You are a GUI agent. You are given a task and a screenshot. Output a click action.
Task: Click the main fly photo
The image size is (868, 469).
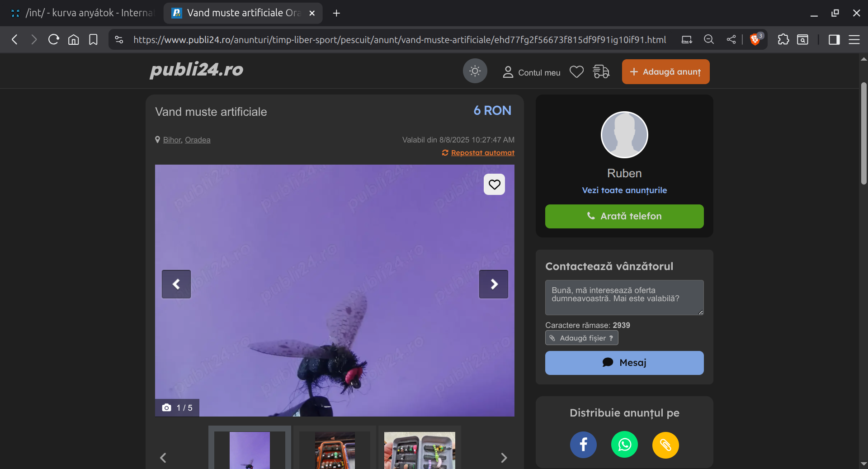point(335,290)
